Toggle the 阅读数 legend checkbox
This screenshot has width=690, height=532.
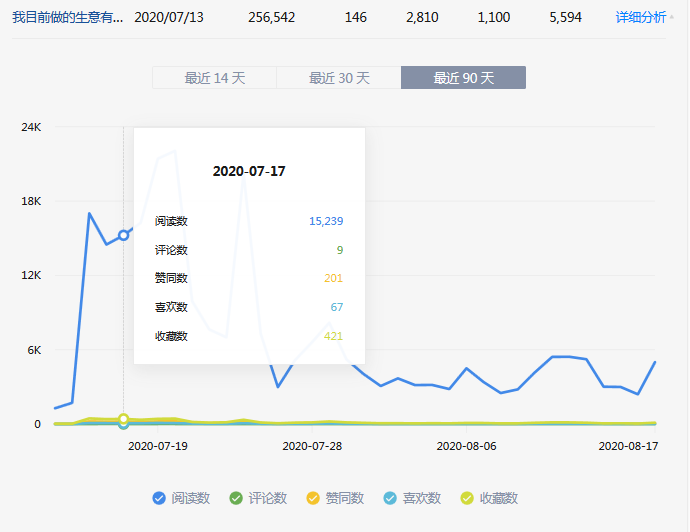pos(159,498)
